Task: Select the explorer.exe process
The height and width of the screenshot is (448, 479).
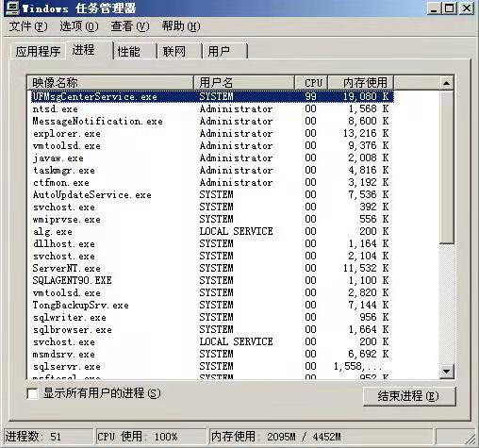Action: click(210, 133)
